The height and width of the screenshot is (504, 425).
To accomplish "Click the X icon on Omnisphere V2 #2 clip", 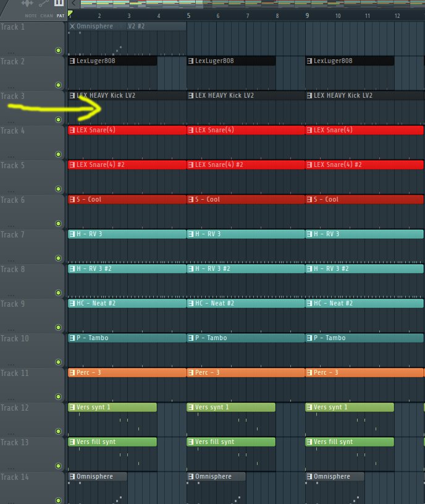I will pos(72,26).
